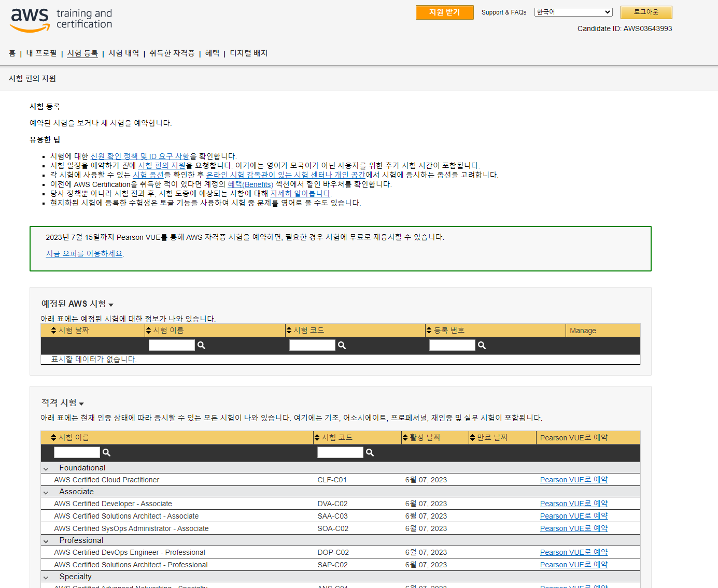
Task: Open the 시험 등록 menu item
Action: (x=82, y=53)
